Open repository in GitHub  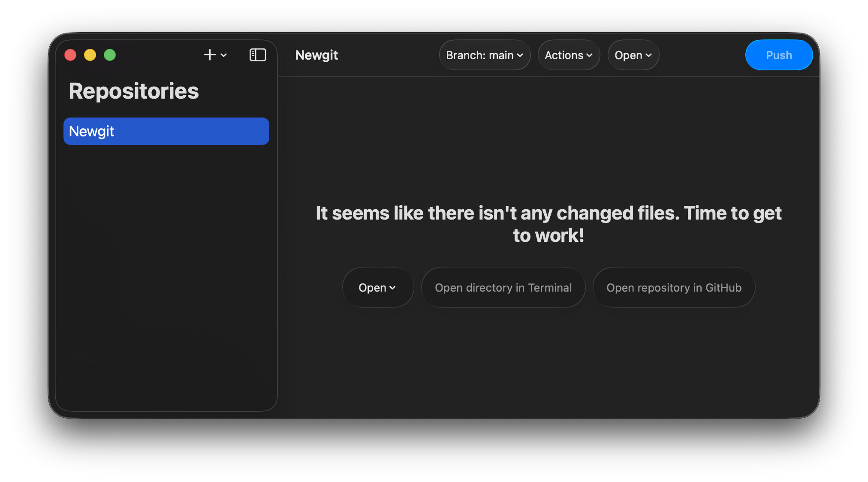point(674,287)
